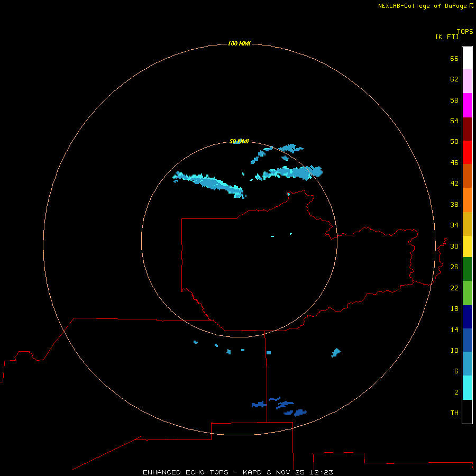Viewport: 476px width, 476px height.
Task: Select the "TH" legend label
Action: (454, 413)
